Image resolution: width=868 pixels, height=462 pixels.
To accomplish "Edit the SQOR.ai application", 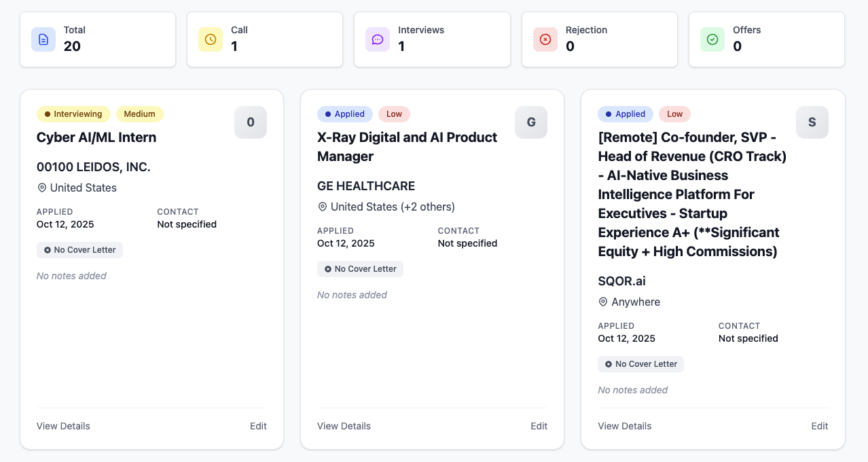I will point(819,426).
